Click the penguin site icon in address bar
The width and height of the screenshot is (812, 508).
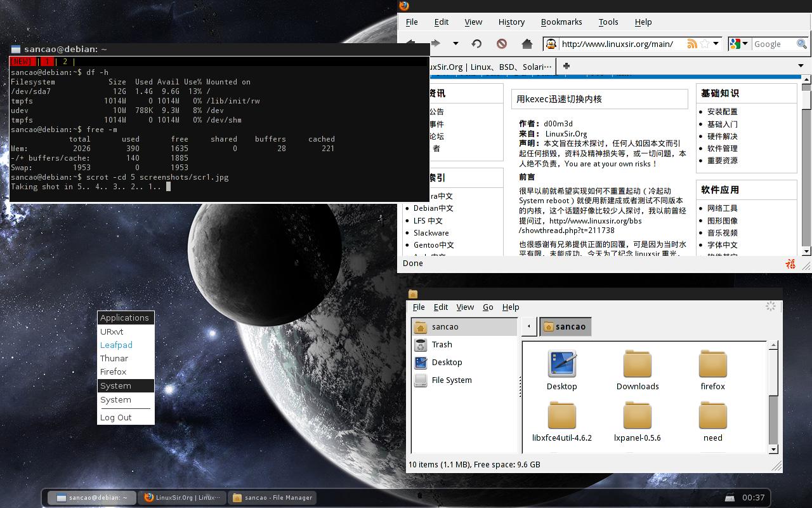[551, 44]
